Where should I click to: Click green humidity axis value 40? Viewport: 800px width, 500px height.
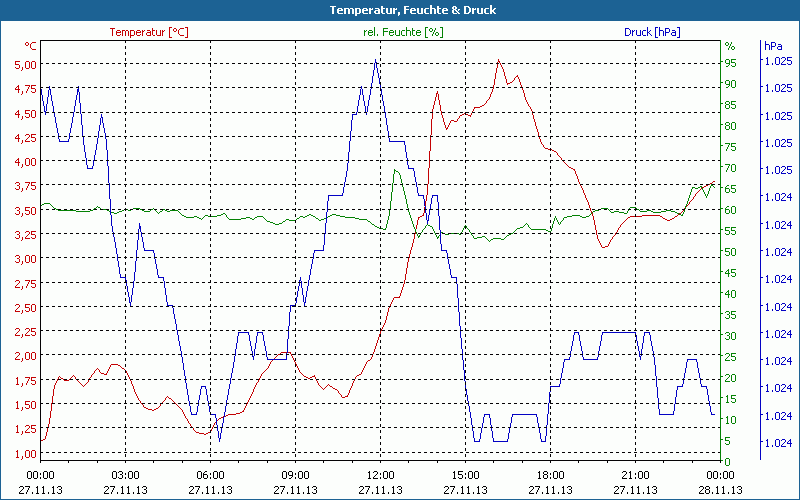tap(731, 294)
